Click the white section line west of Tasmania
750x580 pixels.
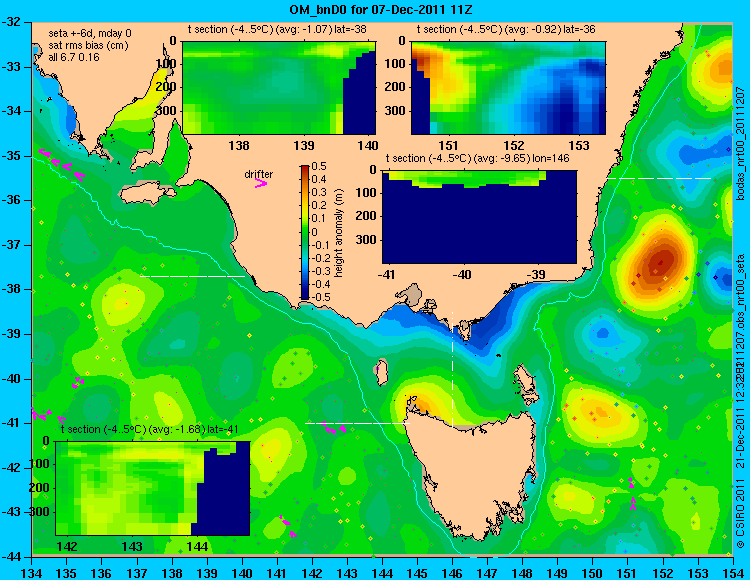pyautogui.click(x=357, y=423)
